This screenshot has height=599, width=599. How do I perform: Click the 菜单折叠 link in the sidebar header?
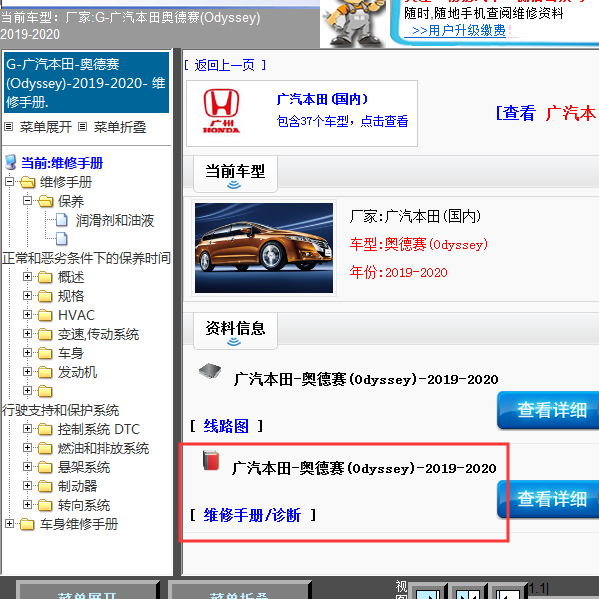(120, 127)
